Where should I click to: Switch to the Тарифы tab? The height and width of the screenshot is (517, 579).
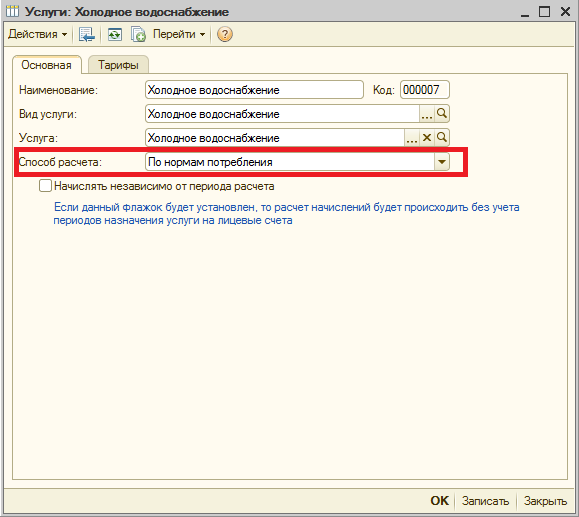(x=118, y=65)
